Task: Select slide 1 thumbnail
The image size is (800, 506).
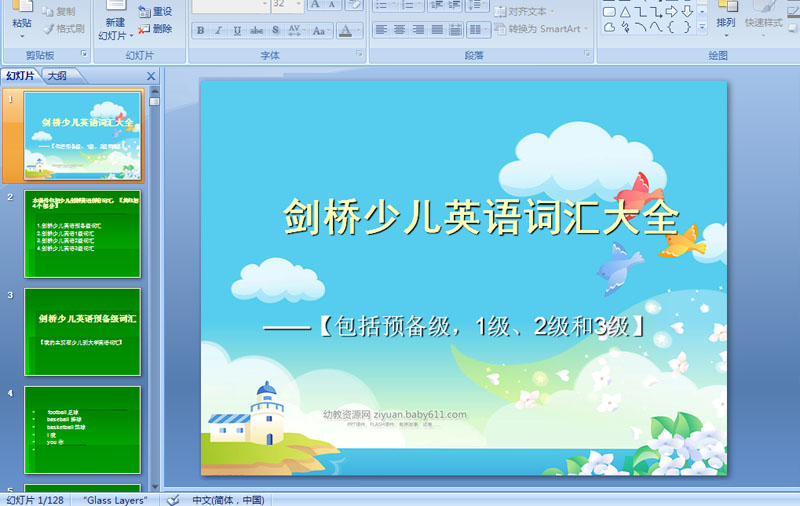Action: [x=82, y=136]
